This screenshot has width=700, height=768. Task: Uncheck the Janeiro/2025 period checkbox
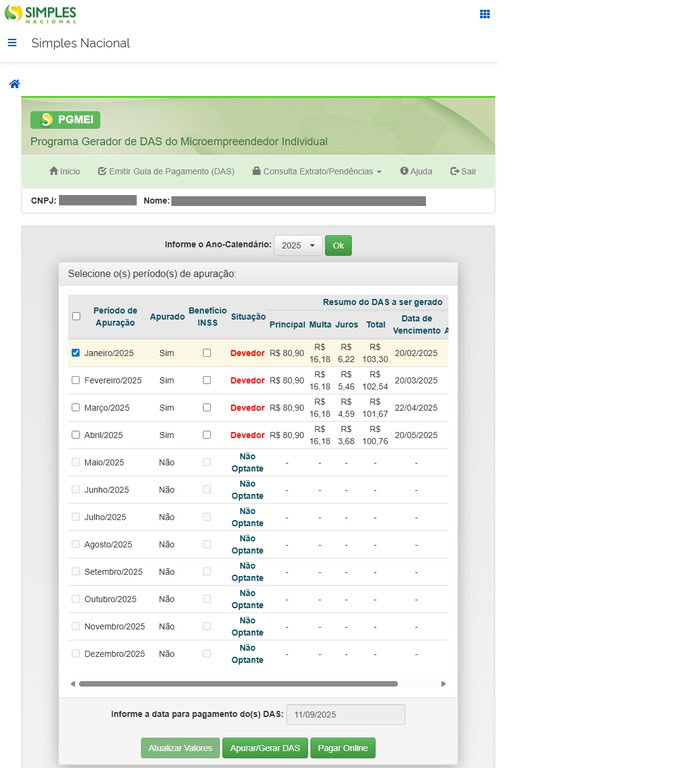76,353
